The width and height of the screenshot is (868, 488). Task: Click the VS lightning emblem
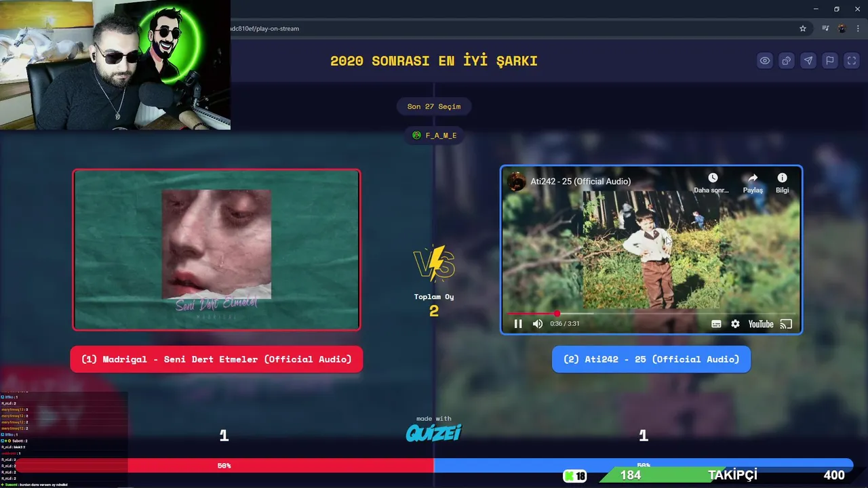(434, 263)
